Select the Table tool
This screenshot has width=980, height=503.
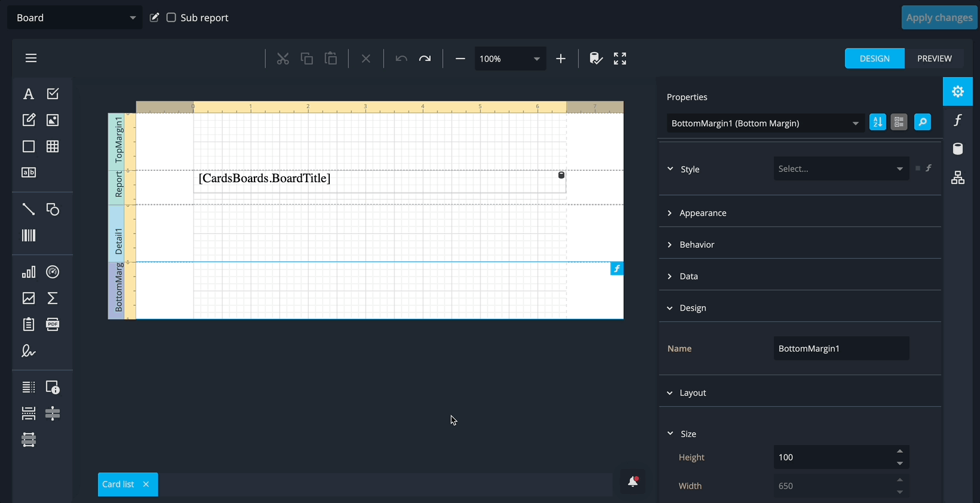53,146
